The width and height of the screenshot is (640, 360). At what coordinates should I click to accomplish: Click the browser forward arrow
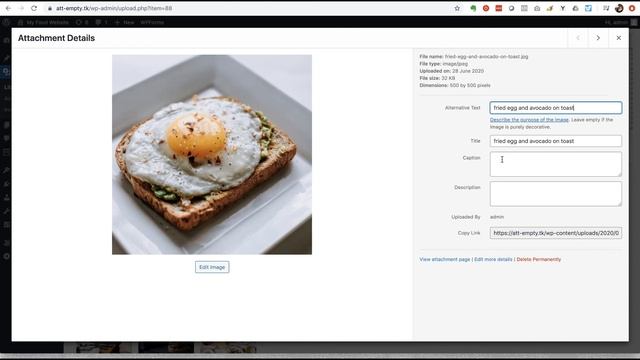(21, 8)
